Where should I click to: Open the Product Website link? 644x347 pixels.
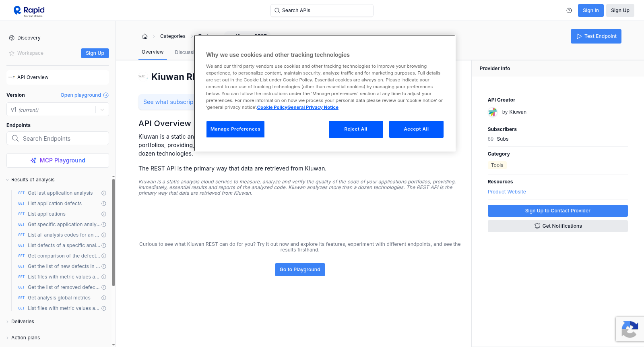click(507, 192)
